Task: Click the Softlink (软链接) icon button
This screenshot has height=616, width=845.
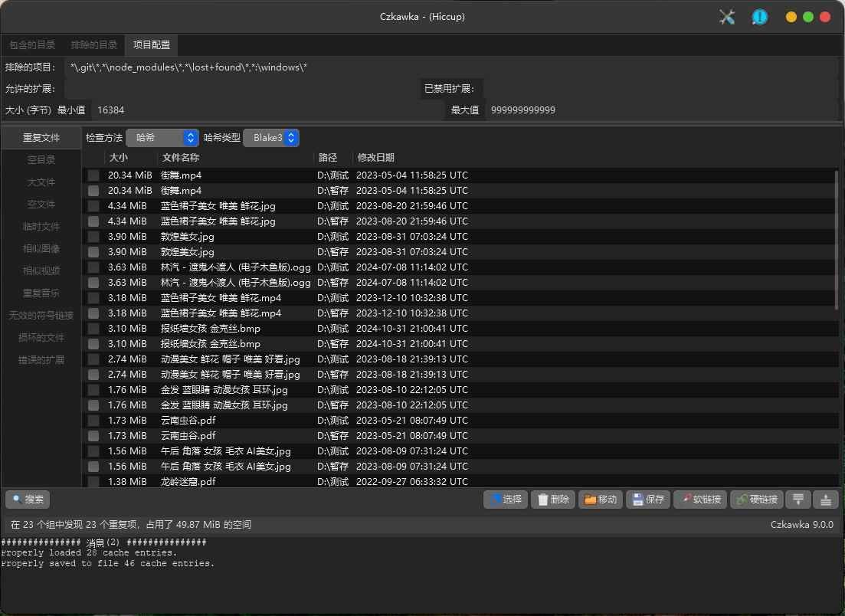Action: pyautogui.click(x=699, y=500)
